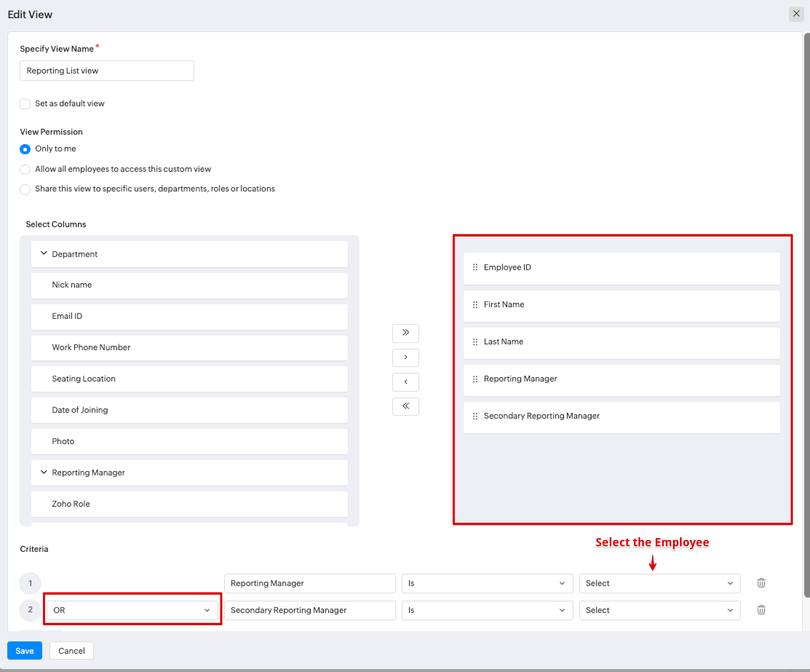Delete the Reporting Manager criteria row via trash icon
Screen dimensions: 810x672
point(761,583)
